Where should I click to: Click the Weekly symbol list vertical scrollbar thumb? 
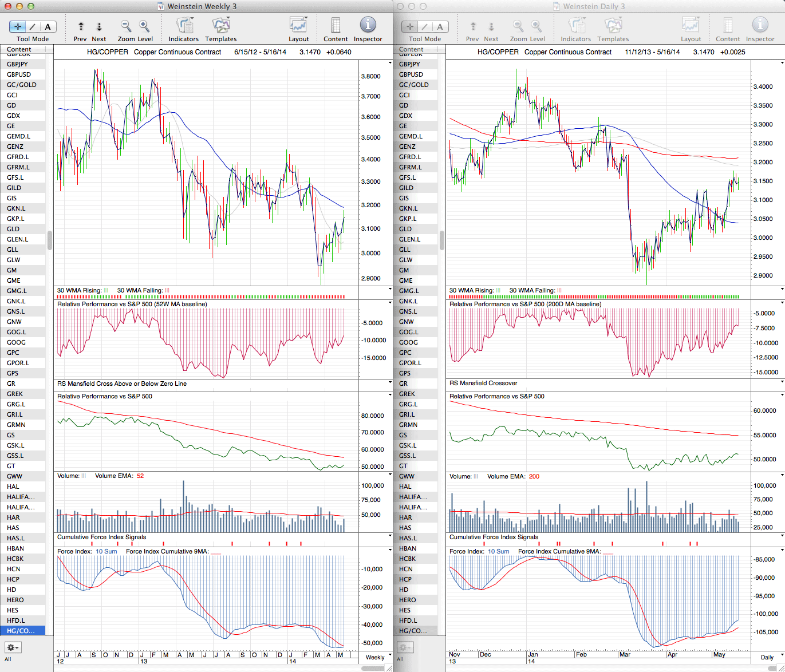(50, 240)
